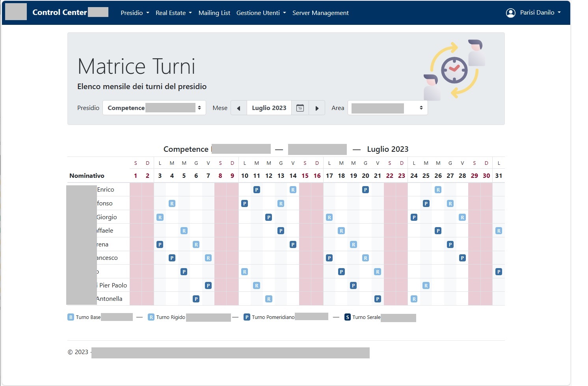Click the calendar picker icon next to Luglio 2023
Image resolution: width=588 pixels, height=386 pixels.
(x=300, y=108)
